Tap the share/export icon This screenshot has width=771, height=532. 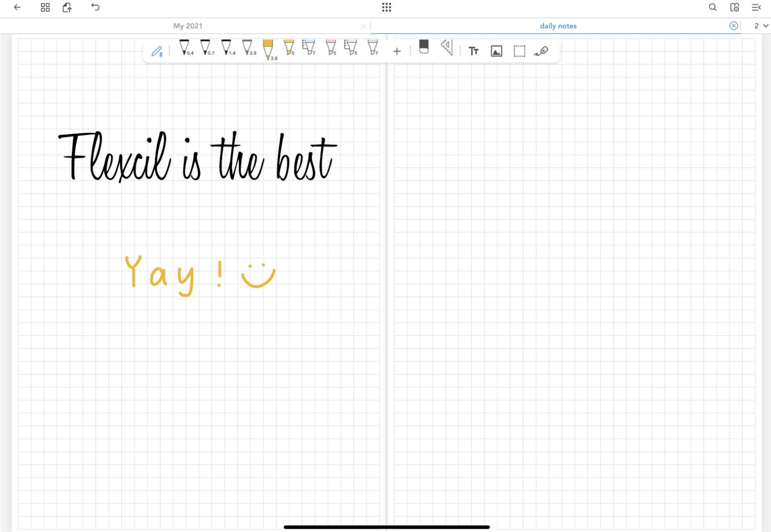tap(67, 7)
